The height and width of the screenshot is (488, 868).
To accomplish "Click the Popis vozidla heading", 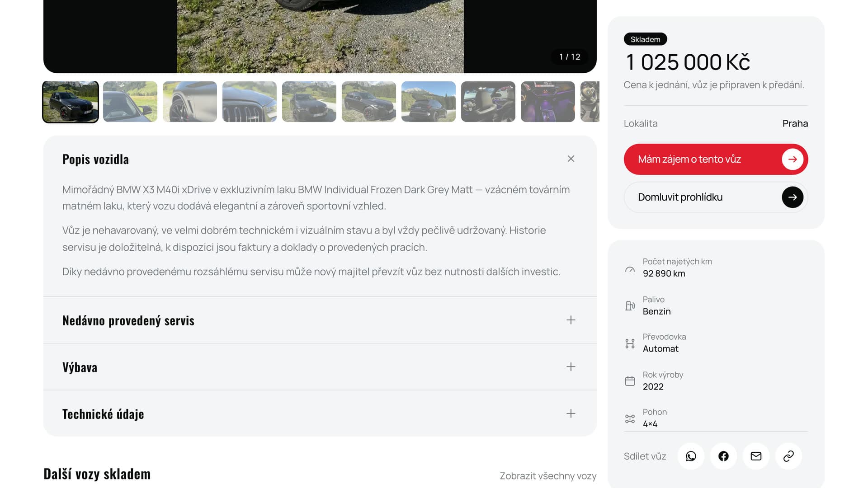I will (95, 159).
